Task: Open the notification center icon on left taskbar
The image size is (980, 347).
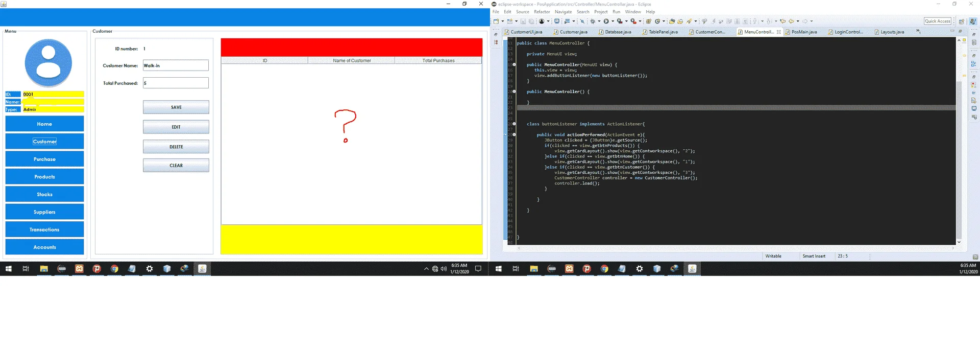Action: 478,269
